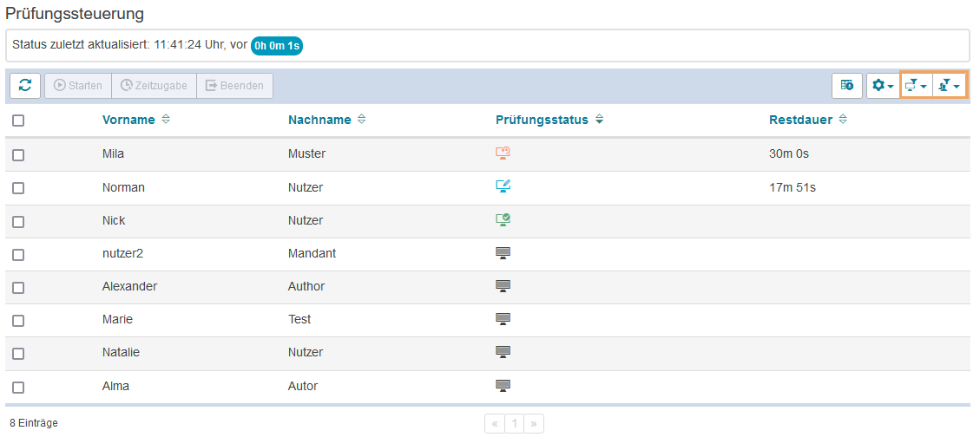Open the table export icon button

847,86
